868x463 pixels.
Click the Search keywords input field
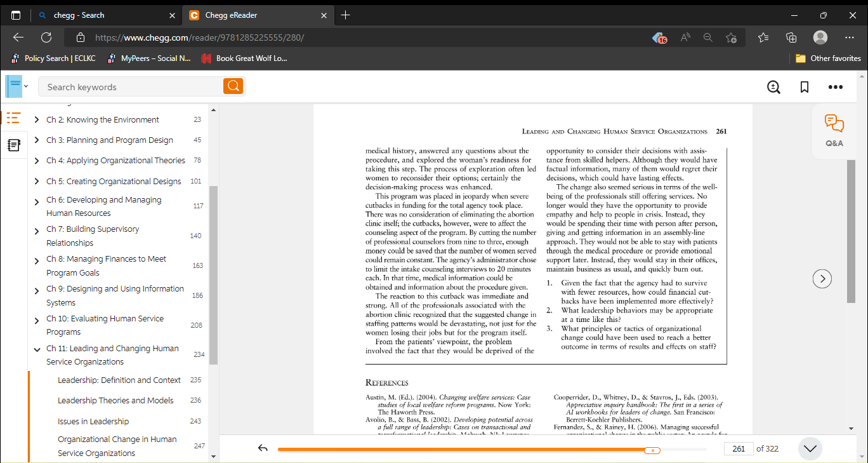click(x=131, y=87)
